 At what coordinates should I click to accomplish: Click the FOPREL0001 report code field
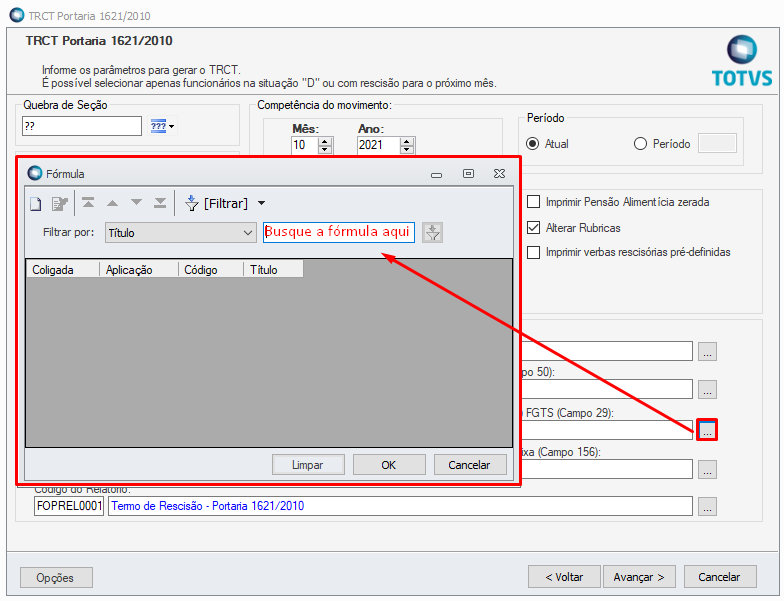click(x=69, y=506)
